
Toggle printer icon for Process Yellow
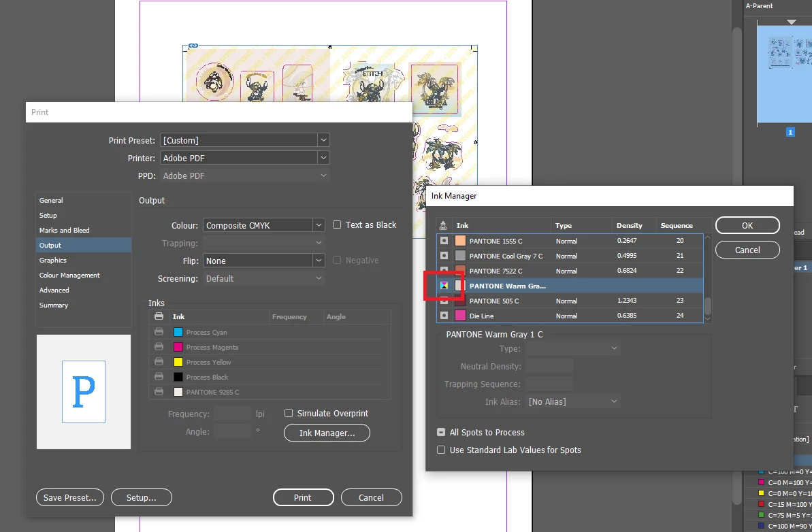click(x=159, y=362)
